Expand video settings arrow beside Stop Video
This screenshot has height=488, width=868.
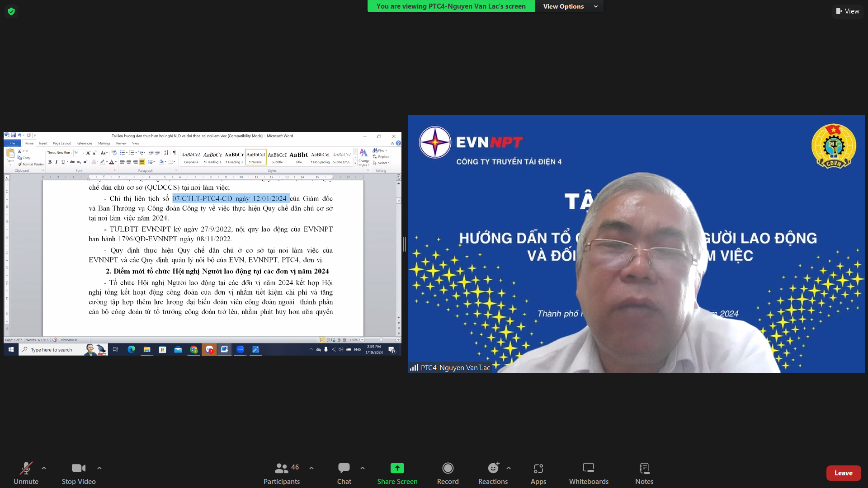point(99,468)
